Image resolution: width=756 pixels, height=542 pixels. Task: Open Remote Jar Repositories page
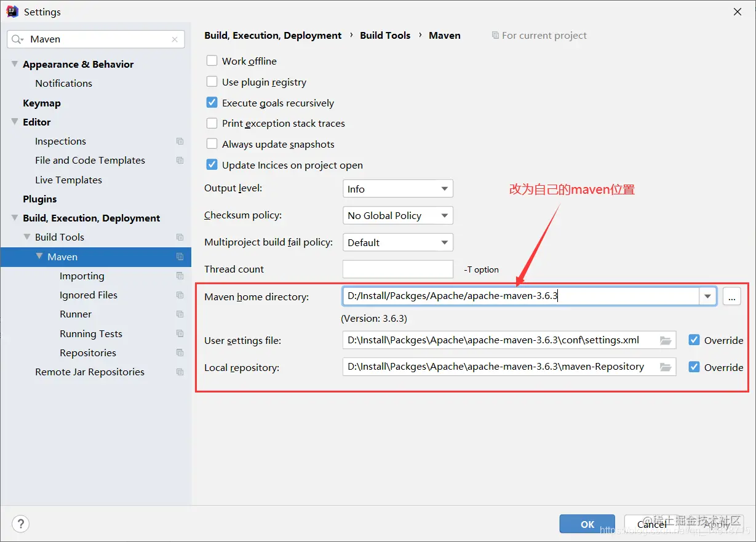pos(90,372)
